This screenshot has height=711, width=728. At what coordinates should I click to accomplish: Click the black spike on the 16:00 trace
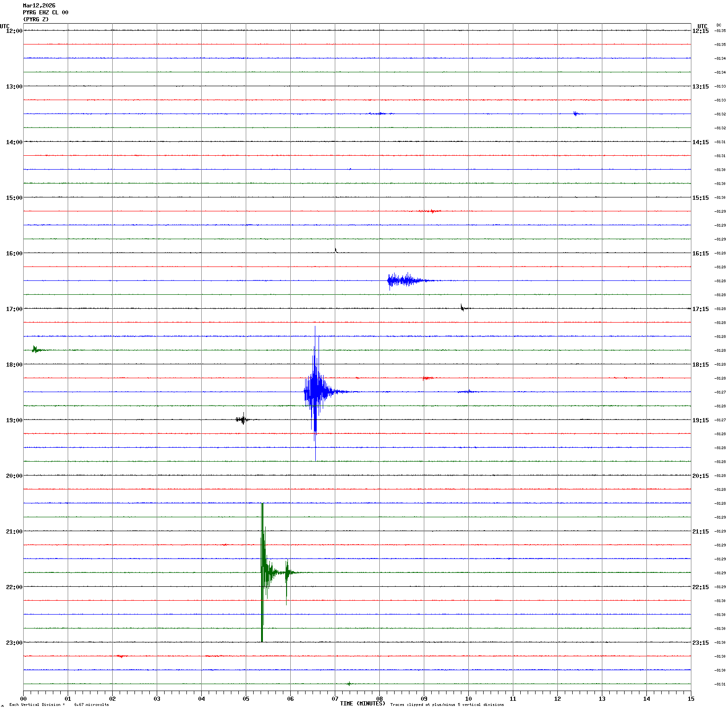[x=336, y=251]
